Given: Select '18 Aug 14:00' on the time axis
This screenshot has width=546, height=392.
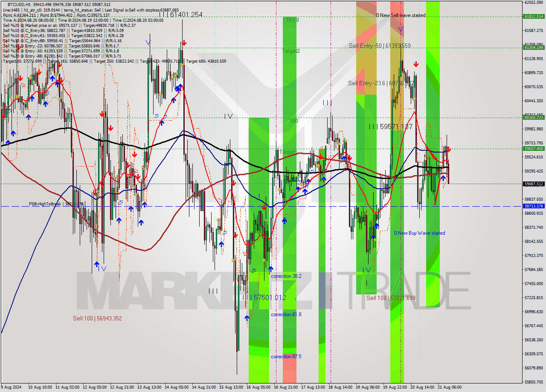Looking at the screenshot, I should coord(340,387).
